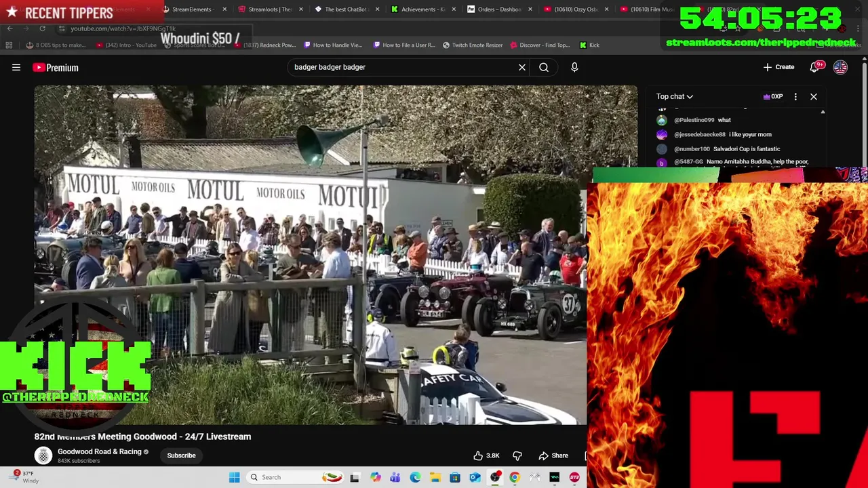The height and width of the screenshot is (488, 868).
Task: Open Goodwood Road & Racing channel name
Action: pyautogui.click(x=100, y=451)
